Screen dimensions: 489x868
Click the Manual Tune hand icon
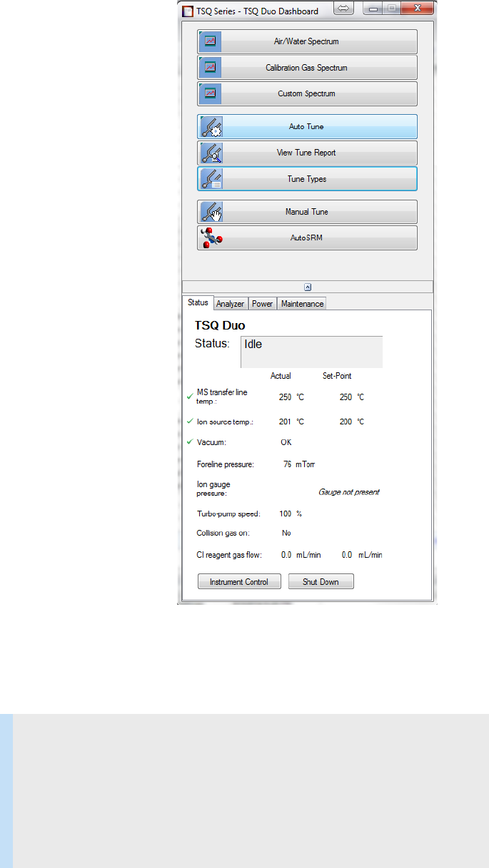pyautogui.click(x=212, y=212)
